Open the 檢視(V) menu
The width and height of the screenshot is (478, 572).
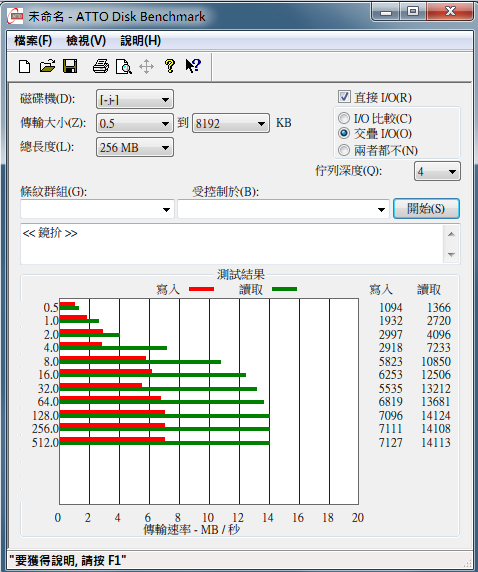pos(86,40)
